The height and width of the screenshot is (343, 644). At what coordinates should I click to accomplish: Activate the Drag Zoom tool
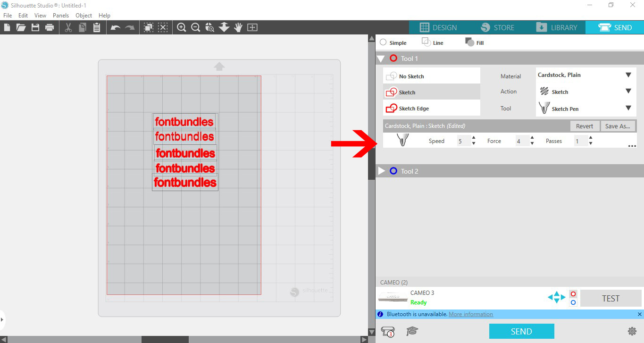[224, 27]
